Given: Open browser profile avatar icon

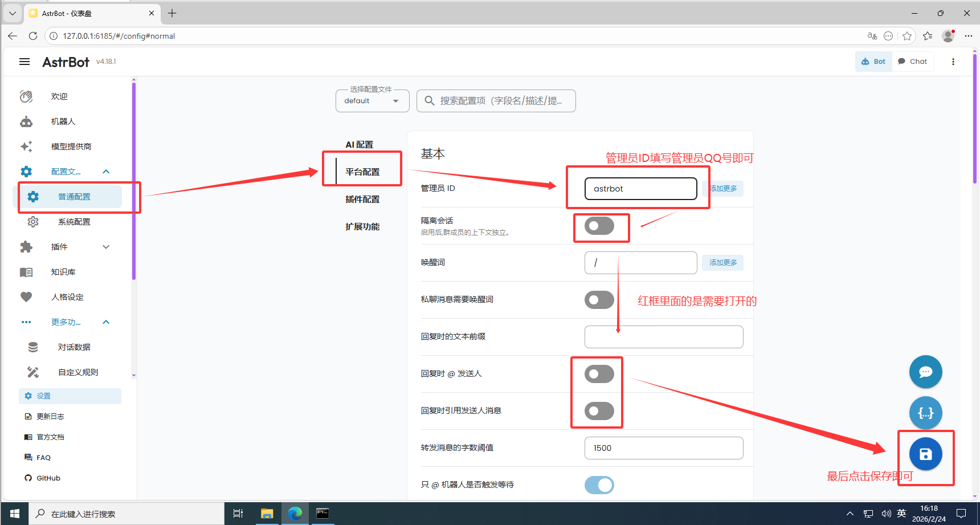Looking at the screenshot, I should [948, 36].
